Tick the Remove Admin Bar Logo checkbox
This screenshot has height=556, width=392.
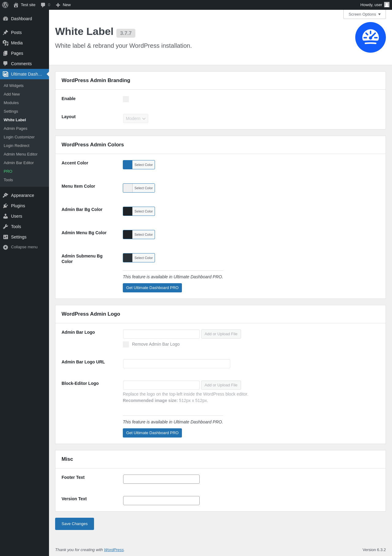pos(126,344)
